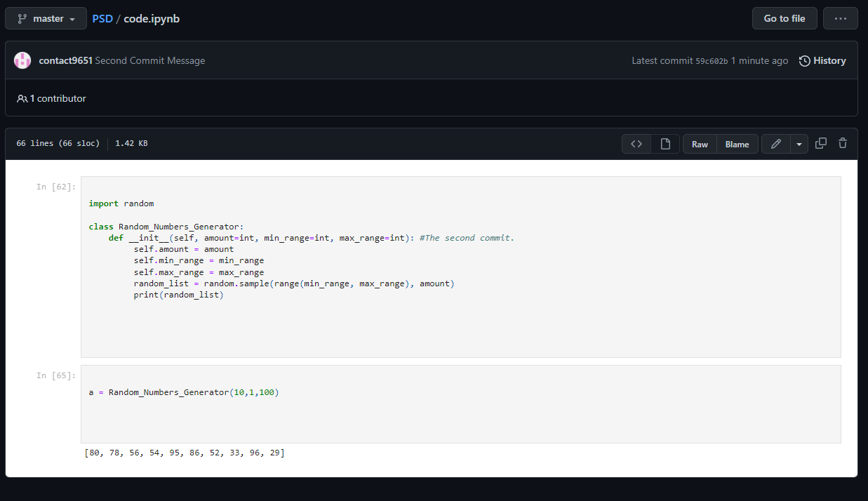Screen dimensions: 868x501
Task: Open the master branch dropdown
Action: [x=46, y=18]
